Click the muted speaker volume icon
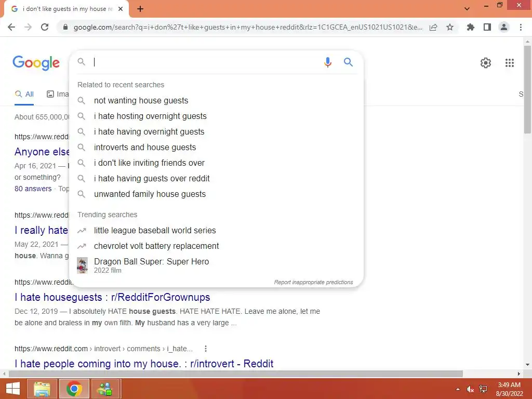The width and height of the screenshot is (532, 399). click(x=470, y=389)
